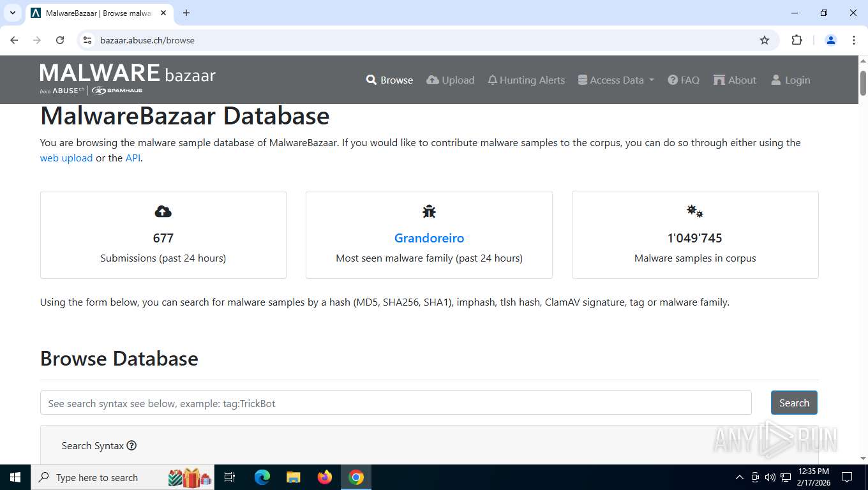Click the Search button
This screenshot has width=868, height=490.
pyautogui.click(x=794, y=403)
